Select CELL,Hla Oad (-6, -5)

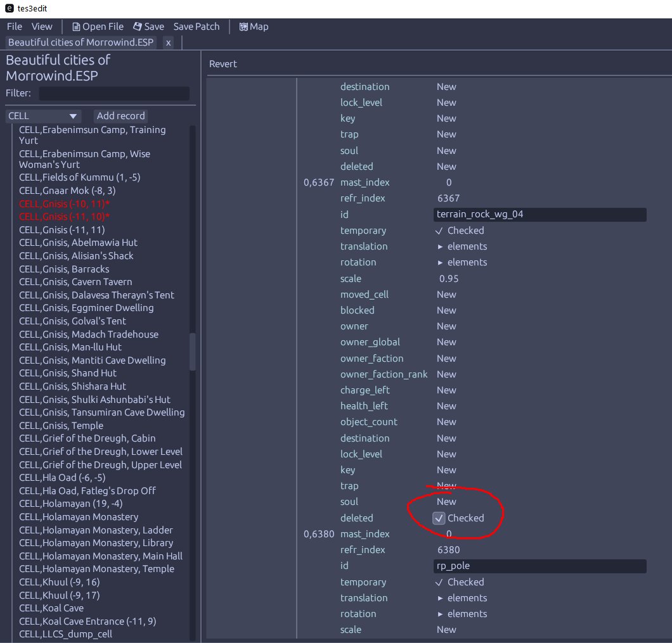click(x=62, y=478)
